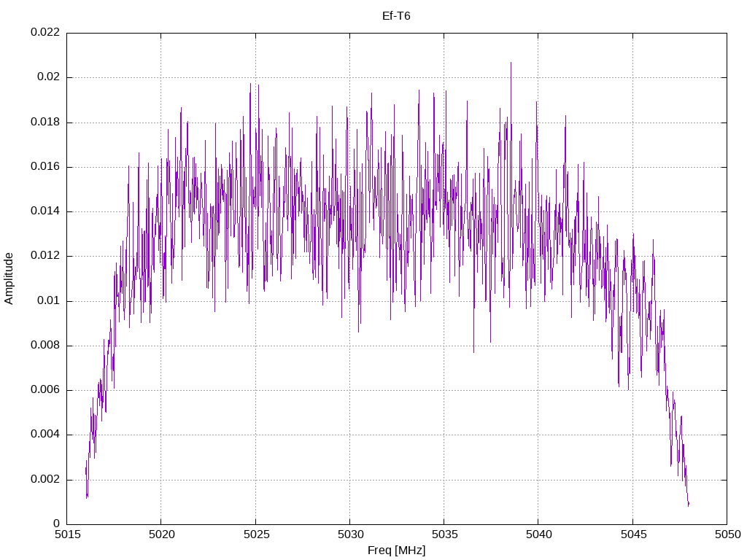Click y-axis tick label 0.008
This screenshot has height=560, width=747.
[45, 345]
